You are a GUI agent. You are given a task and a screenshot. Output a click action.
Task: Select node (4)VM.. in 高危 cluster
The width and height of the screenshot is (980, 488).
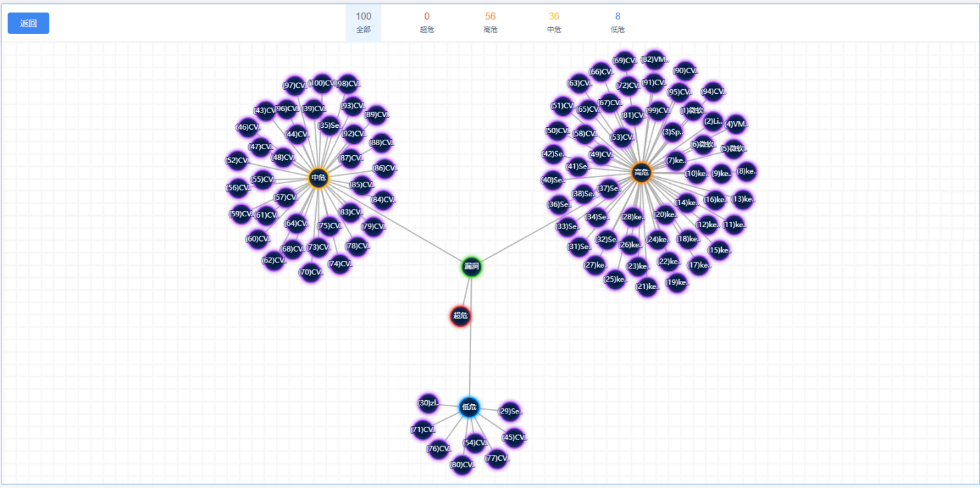[736, 124]
